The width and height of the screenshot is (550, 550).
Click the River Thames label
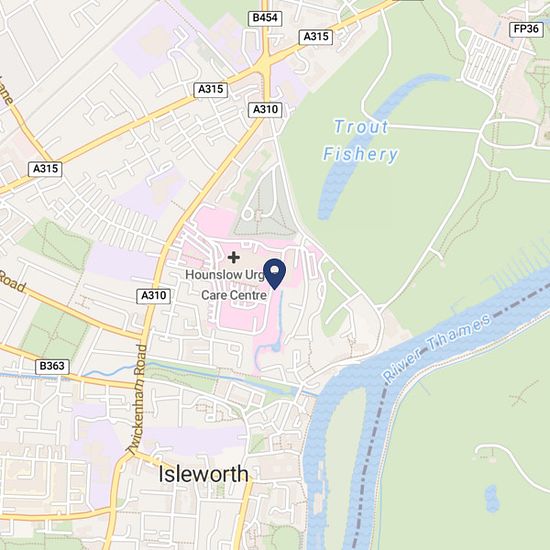click(436, 348)
